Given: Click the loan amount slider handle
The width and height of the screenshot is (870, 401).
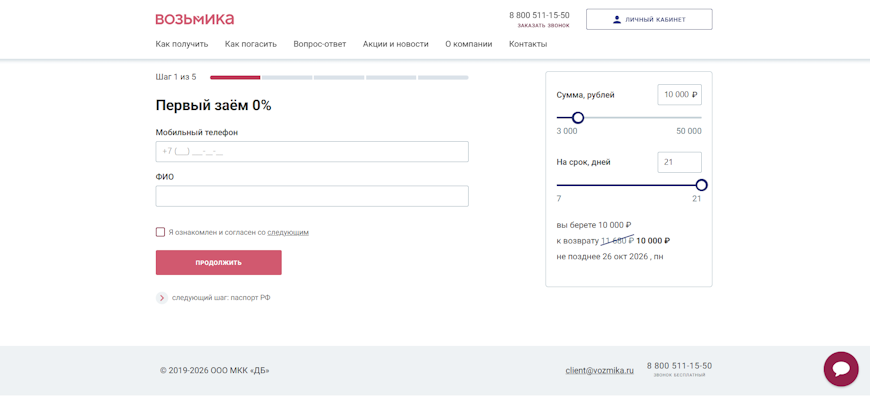Looking at the screenshot, I should point(578,118).
